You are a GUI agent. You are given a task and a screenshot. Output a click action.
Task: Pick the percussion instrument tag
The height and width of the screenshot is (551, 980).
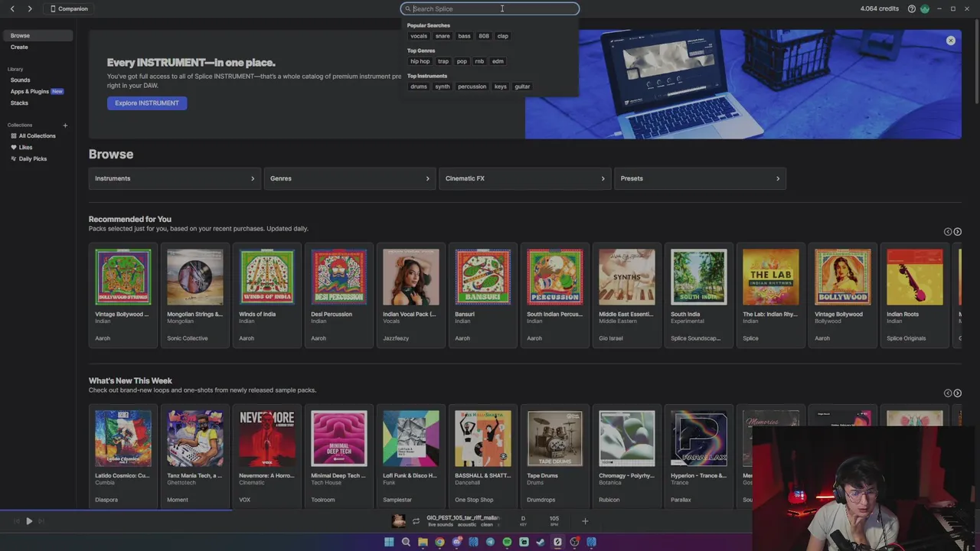[x=472, y=86]
